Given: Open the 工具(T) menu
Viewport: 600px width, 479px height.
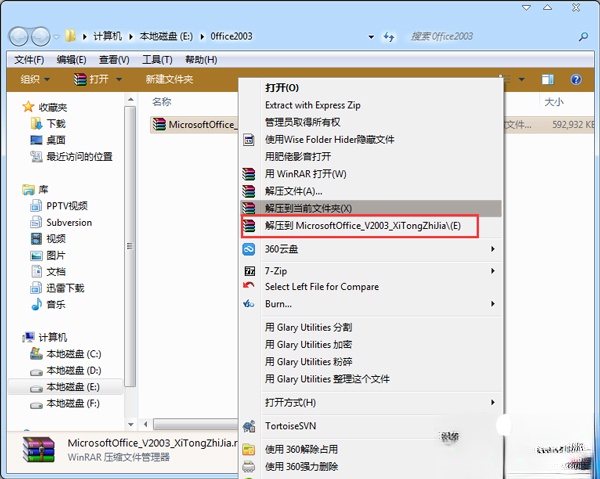Looking at the screenshot, I should tap(157, 60).
